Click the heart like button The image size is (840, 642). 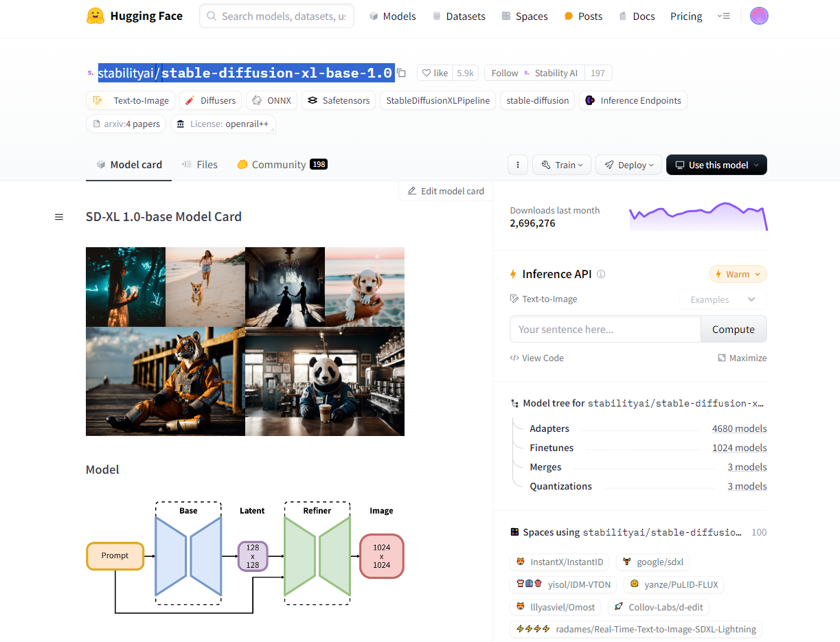click(x=435, y=73)
